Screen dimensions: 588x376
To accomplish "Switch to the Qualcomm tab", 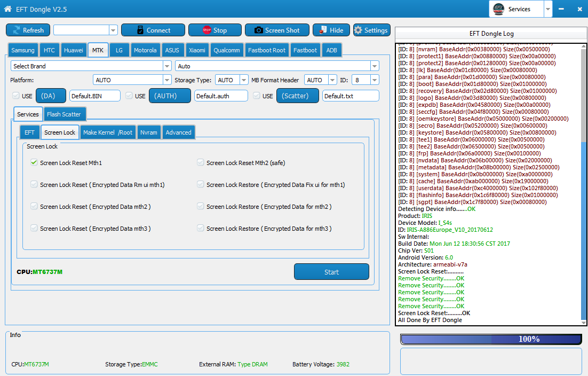I will point(226,50).
